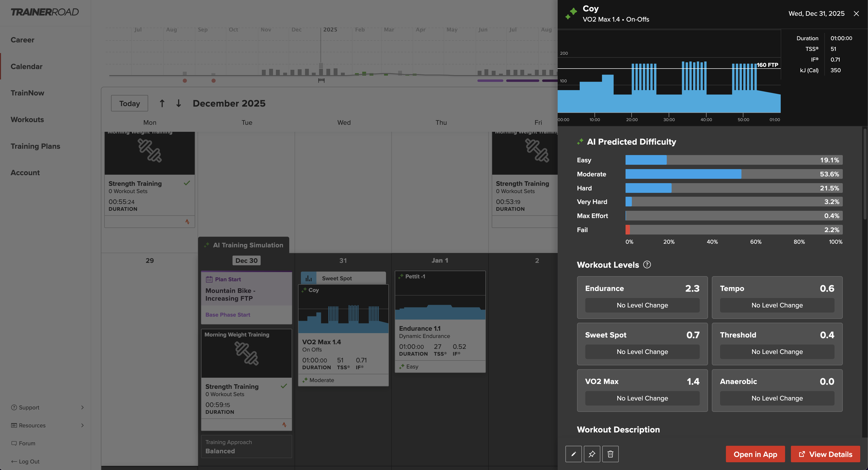868x470 pixels.
Task: Go to next week with down arrow
Action: pos(179,103)
